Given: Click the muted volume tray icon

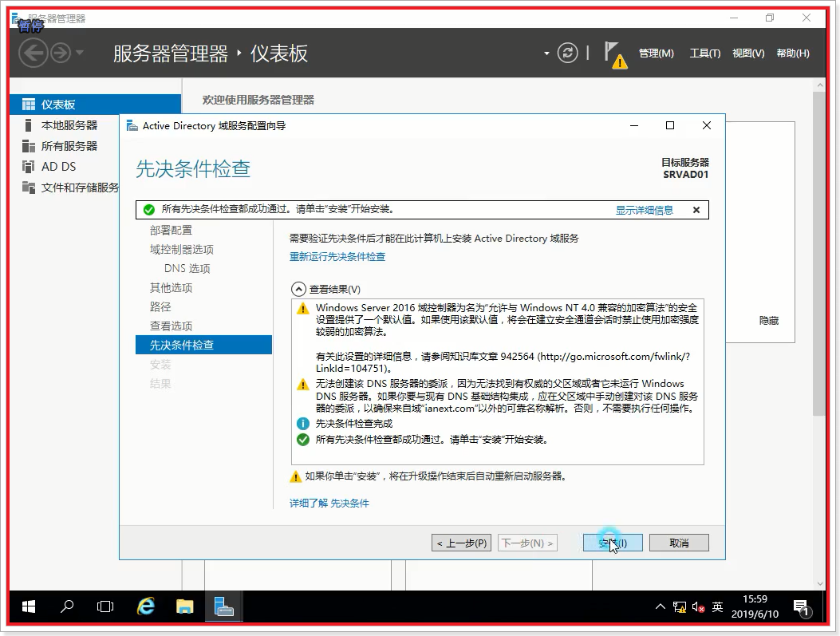Looking at the screenshot, I should [698, 607].
